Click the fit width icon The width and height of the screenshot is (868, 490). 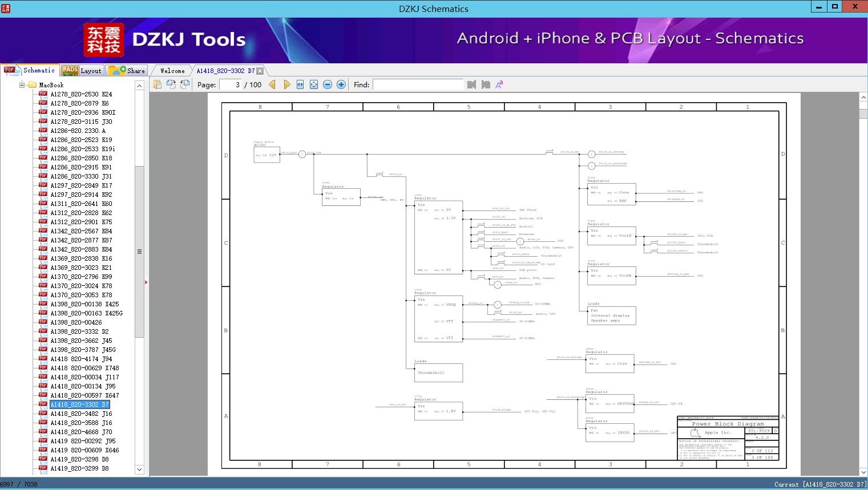pos(300,84)
